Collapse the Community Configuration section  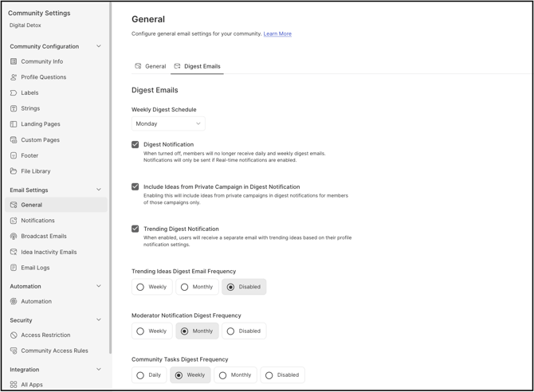[99, 46]
